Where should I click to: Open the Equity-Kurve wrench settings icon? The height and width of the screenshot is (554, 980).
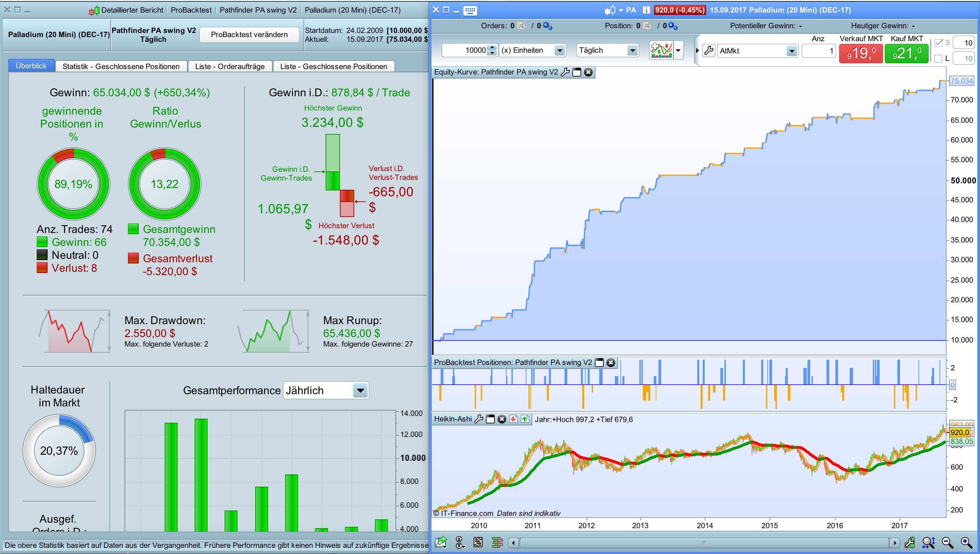(x=565, y=72)
